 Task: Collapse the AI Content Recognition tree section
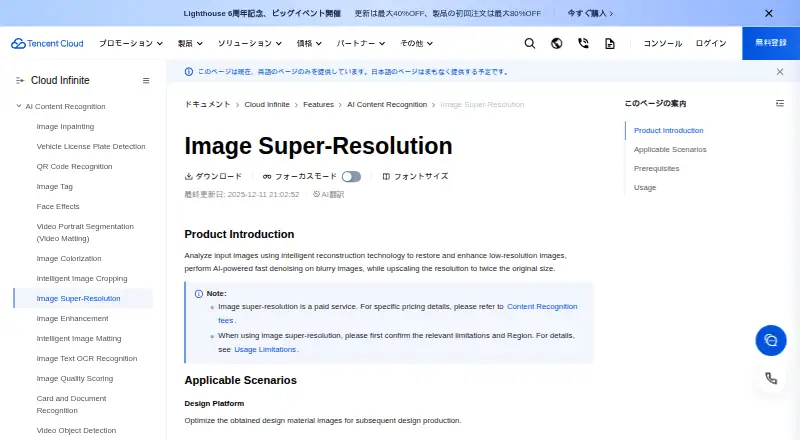click(19, 106)
